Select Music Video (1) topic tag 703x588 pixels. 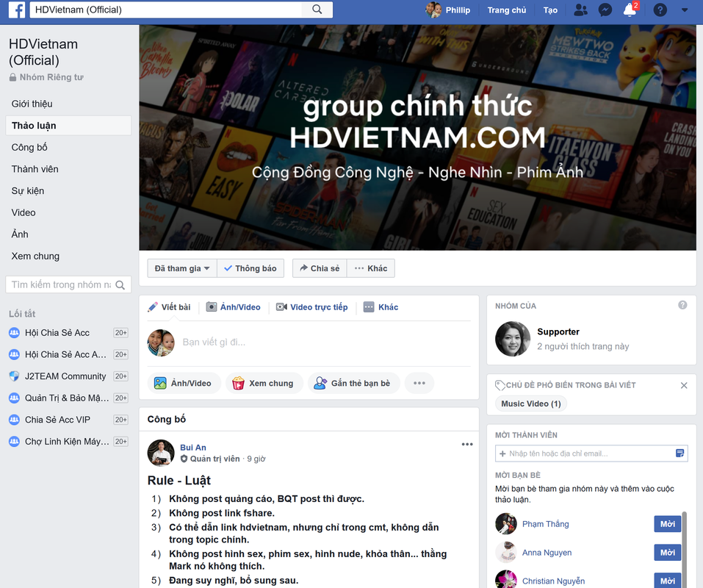tap(531, 404)
